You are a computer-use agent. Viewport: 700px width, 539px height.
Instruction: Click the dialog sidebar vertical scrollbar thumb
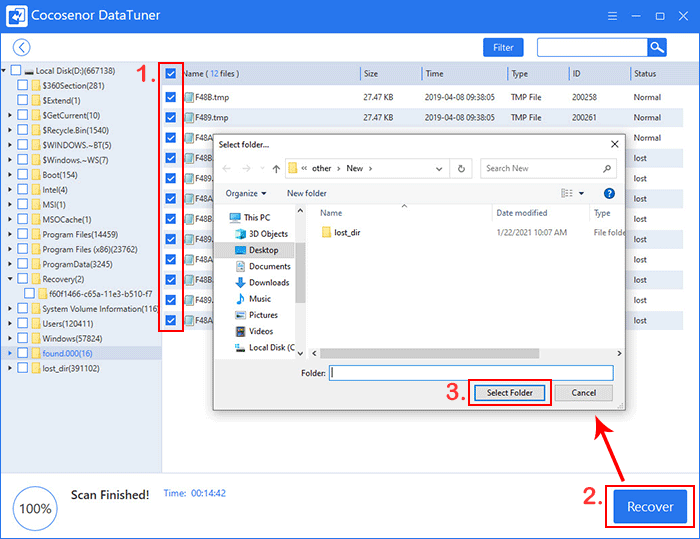[x=300, y=273]
